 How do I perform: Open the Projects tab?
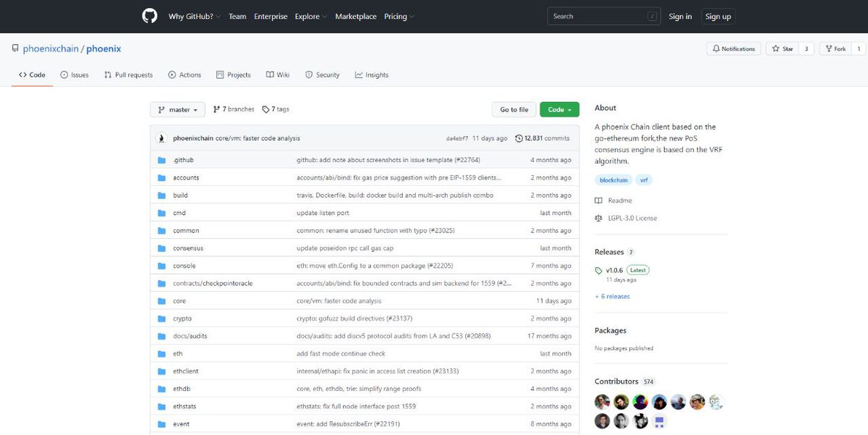[233, 75]
